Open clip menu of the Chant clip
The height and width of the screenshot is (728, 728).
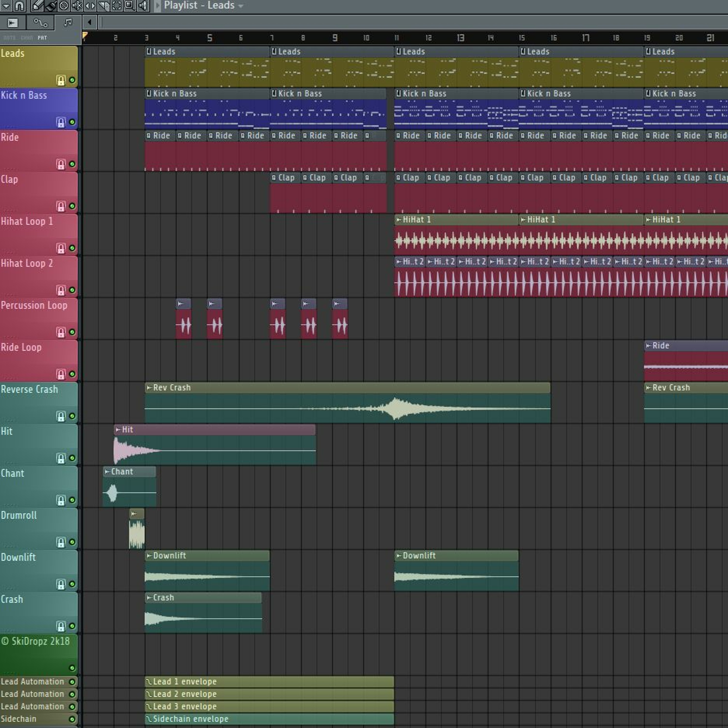[x=108, y=472]
